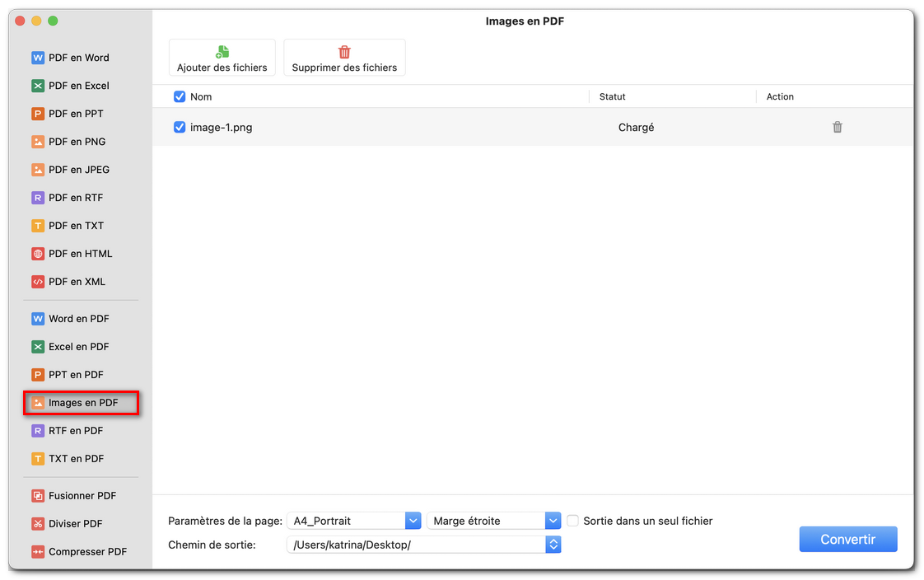The image size is (924, 580).
Task: Select the PDF en HTML option
Action: tap(78, 253)
